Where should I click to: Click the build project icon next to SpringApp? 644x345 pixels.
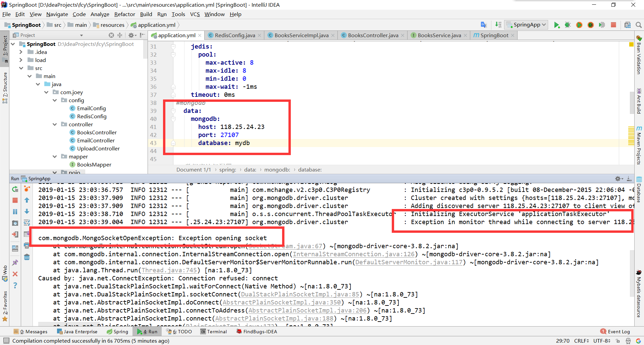tap(498, 25)
